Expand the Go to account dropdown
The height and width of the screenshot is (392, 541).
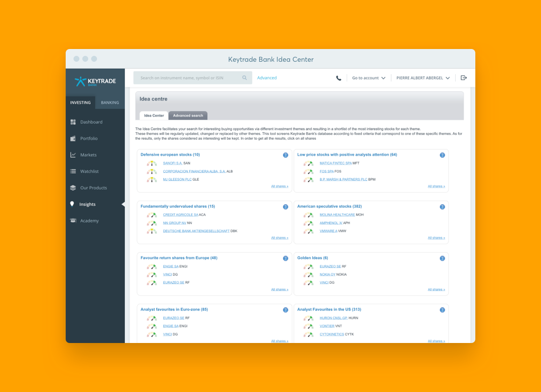click(x=369, y=77)
